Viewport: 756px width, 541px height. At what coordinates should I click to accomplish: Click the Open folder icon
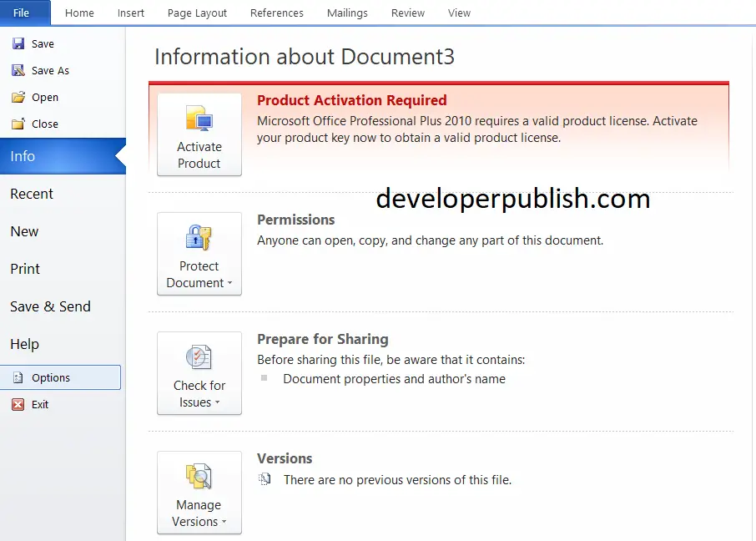[x=18, y=97]
